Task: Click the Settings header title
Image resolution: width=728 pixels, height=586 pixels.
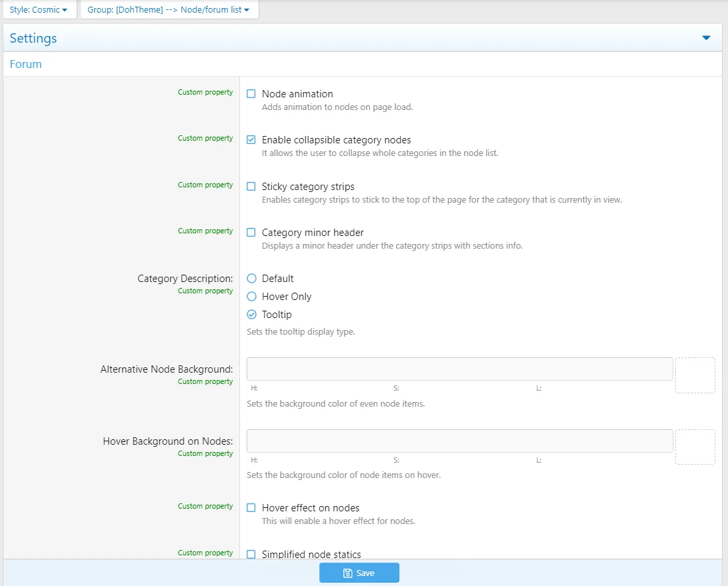Action: pyautogui.click(x=33, y=39)
